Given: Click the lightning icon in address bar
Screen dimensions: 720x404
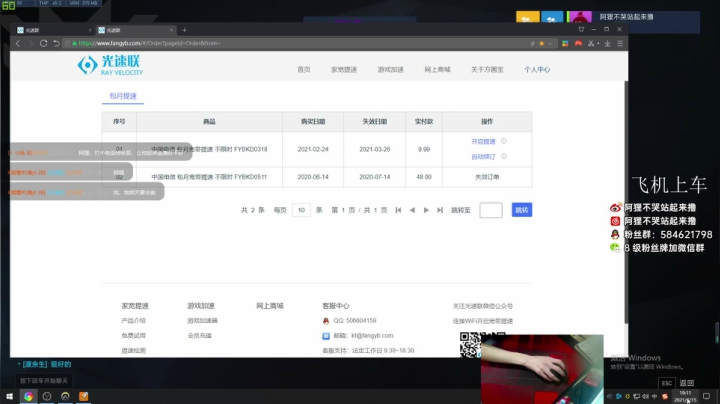Looking at the screenshot, I should pyautogui.click(x=532, y=43).
